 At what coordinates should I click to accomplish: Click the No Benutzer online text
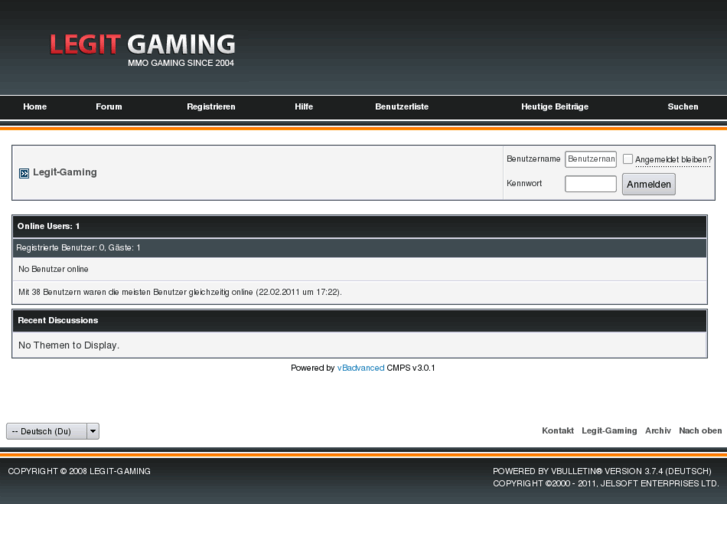[x=53, y=269]
